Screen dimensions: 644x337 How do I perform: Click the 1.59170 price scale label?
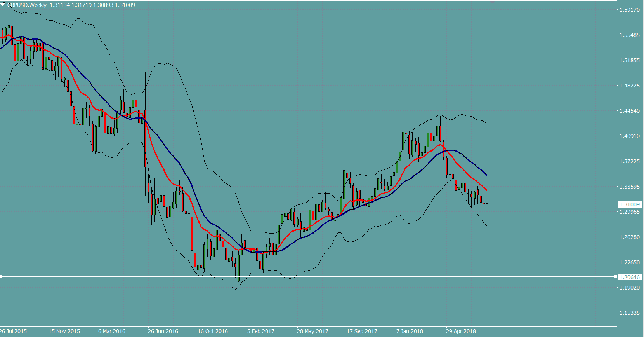click(x=629, y=10)
